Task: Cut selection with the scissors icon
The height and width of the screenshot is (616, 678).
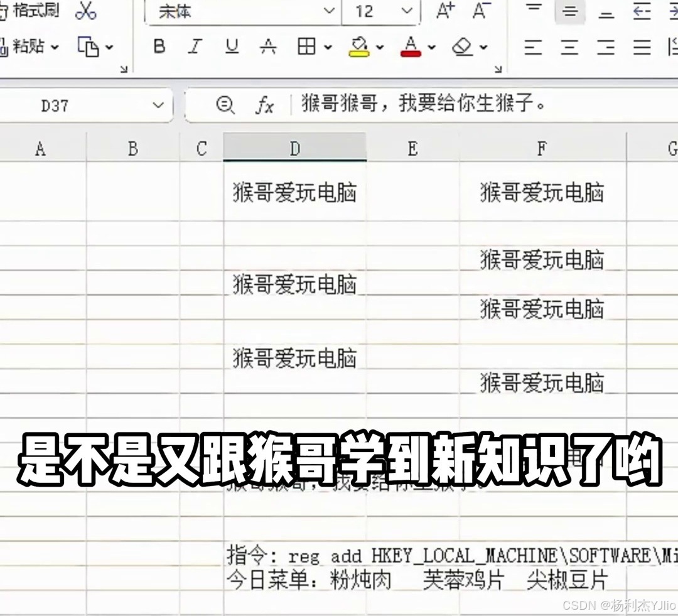Action: (x=85, y=11)
